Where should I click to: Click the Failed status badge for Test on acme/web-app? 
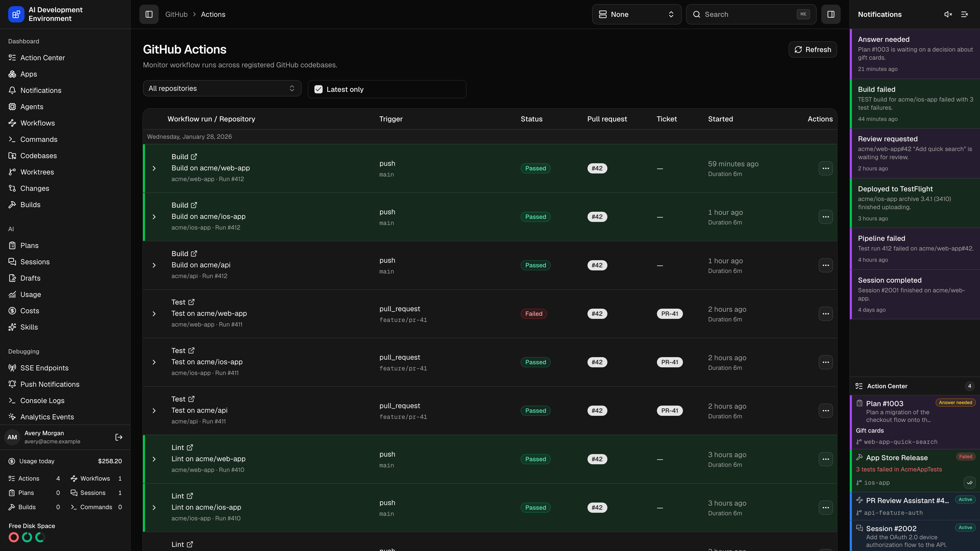pos(533,314)
